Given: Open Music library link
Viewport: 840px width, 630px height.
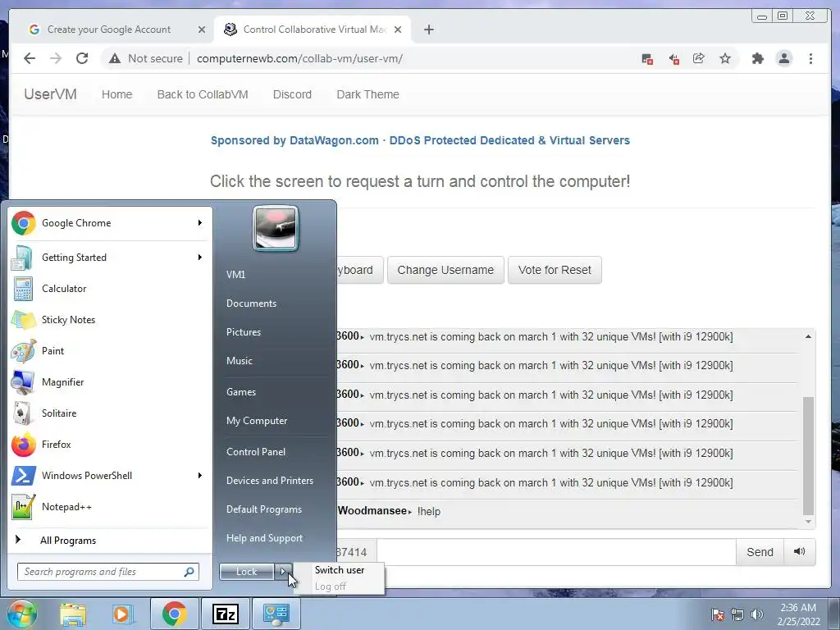Looking at the screenshot, I should (x=240, y=361).
